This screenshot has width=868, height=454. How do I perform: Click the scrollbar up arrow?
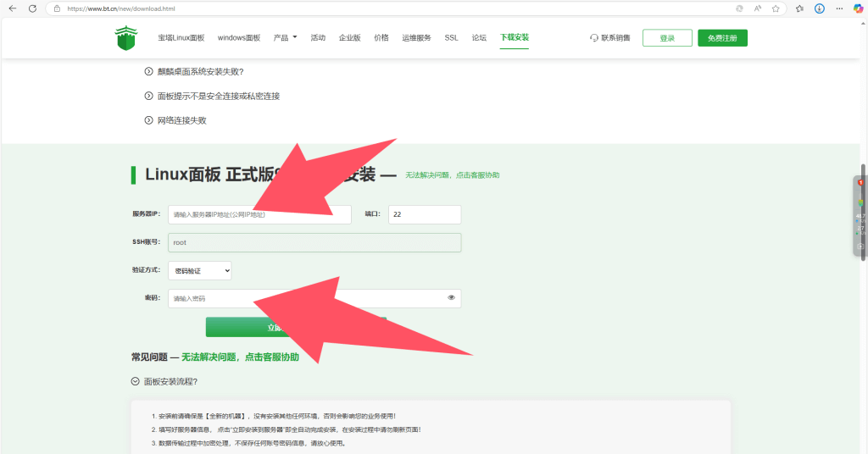(x=864, y=22)
